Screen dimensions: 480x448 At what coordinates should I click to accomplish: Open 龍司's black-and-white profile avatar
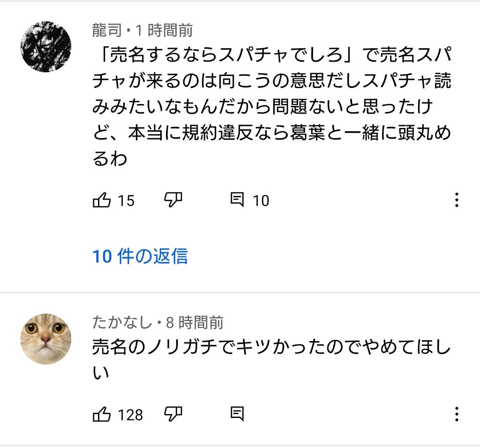pyautogui.click(x=46, y=46)
